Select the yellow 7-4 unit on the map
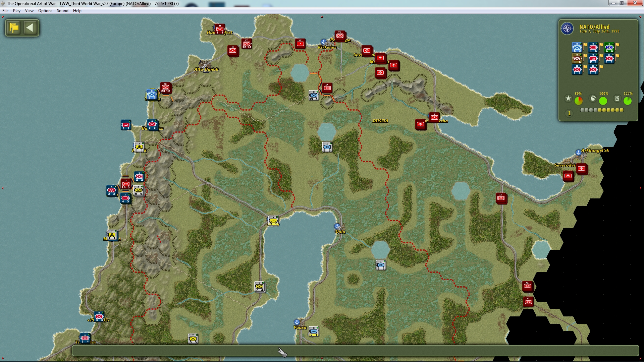The height and width of the screenshot is (362, 644). coord(259,287)
